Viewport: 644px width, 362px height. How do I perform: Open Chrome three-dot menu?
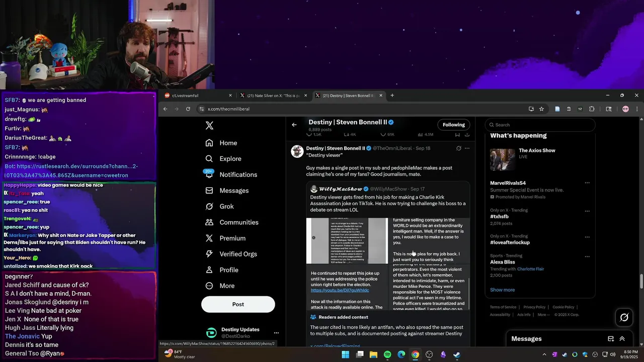tap(637, 109)
